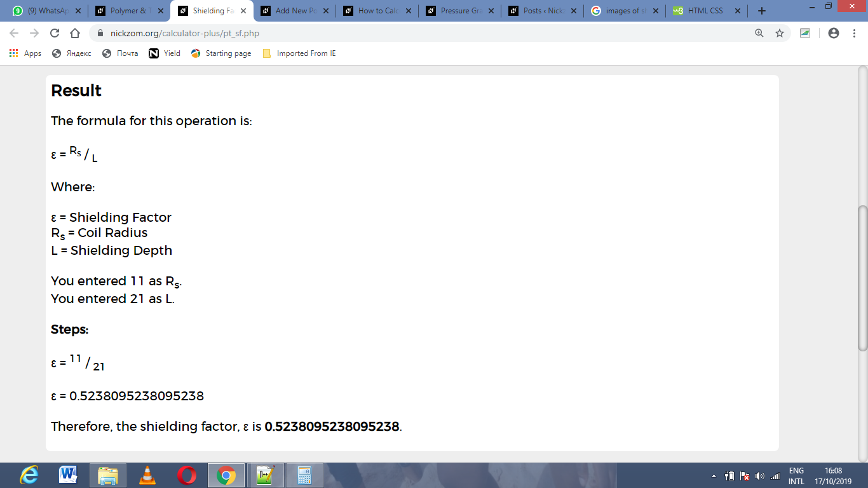The width and height of the screenshot is (868, 488).
Task: Switch to the images of sh Google tab
Action: tap(625, 11)
